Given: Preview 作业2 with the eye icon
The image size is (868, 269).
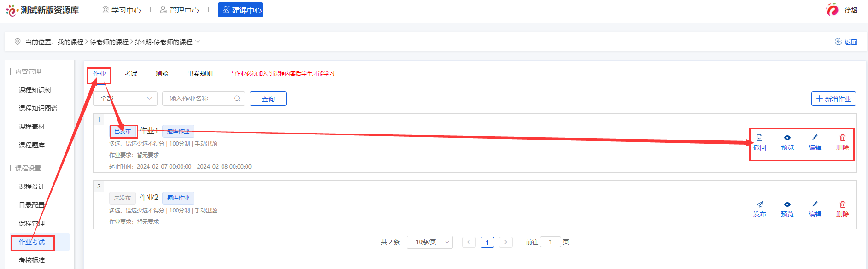Looking at the screenshot, I should pos(787,205).
